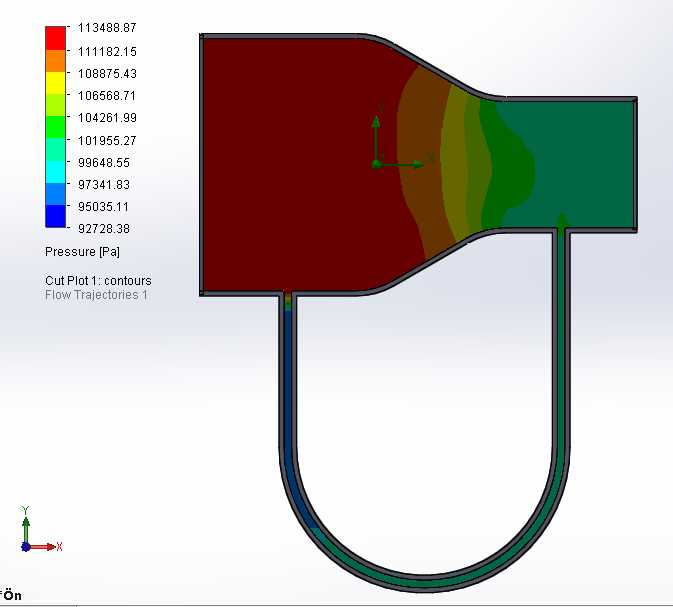This screenshot has width=673, height=607.
Task: Click the 113488.87 maximum pressure legend value
Action: (107, 28)
